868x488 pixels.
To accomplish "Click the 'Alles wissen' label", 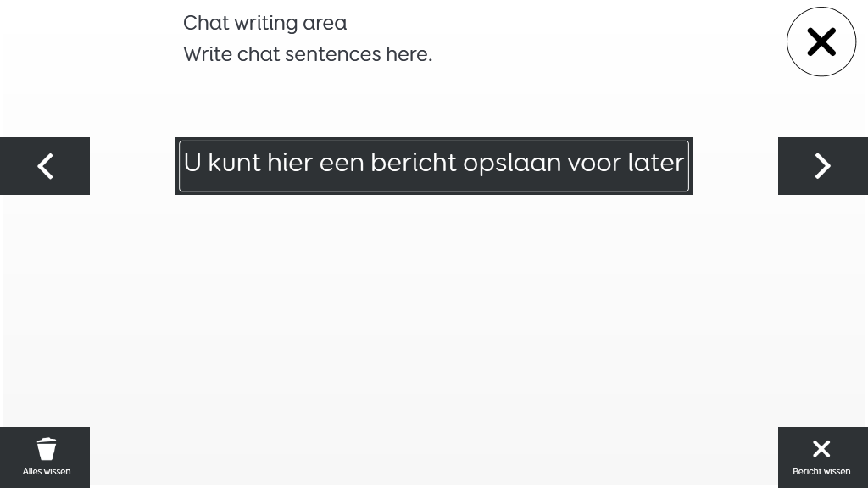I will coord(47,471).
